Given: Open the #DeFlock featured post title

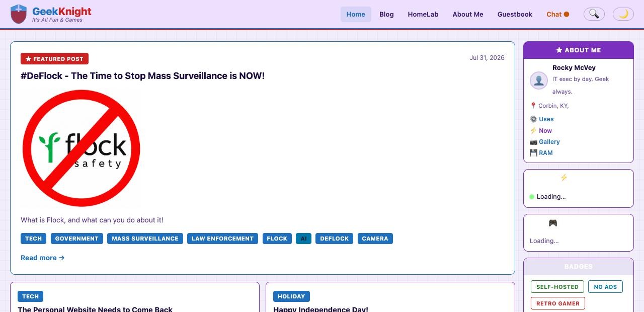Looking at the screenshot, I should click(142, 75).
